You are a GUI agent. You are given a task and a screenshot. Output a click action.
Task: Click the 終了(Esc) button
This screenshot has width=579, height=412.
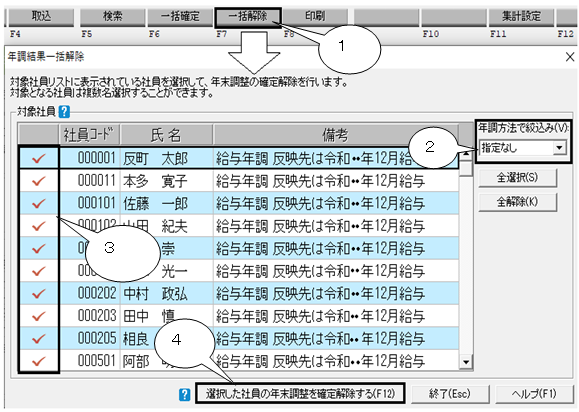click(450, 394)
